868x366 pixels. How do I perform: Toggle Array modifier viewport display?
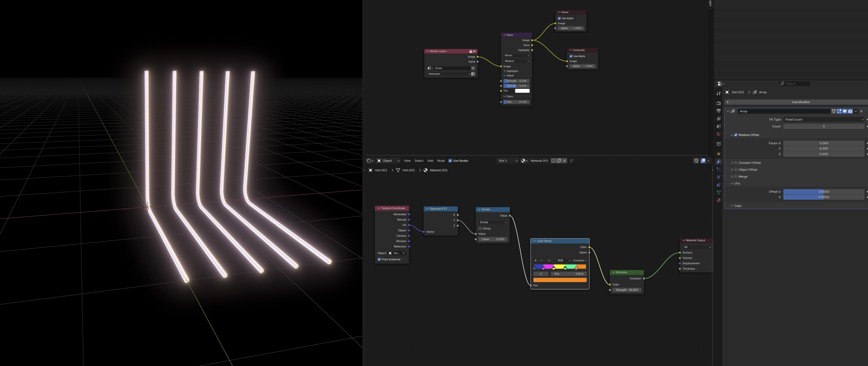[845, 111]
